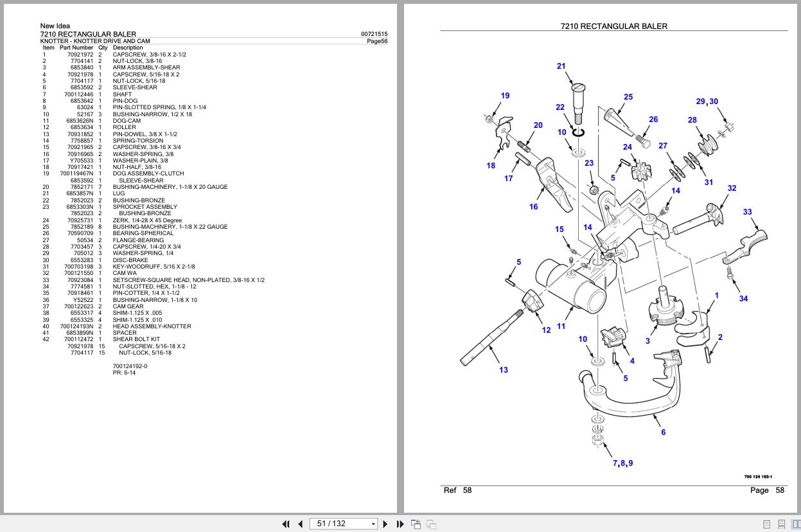Click the Page 58 footer label
This screenshot has width=801, height=532.
pyautogui.click(x=767, y=490)
